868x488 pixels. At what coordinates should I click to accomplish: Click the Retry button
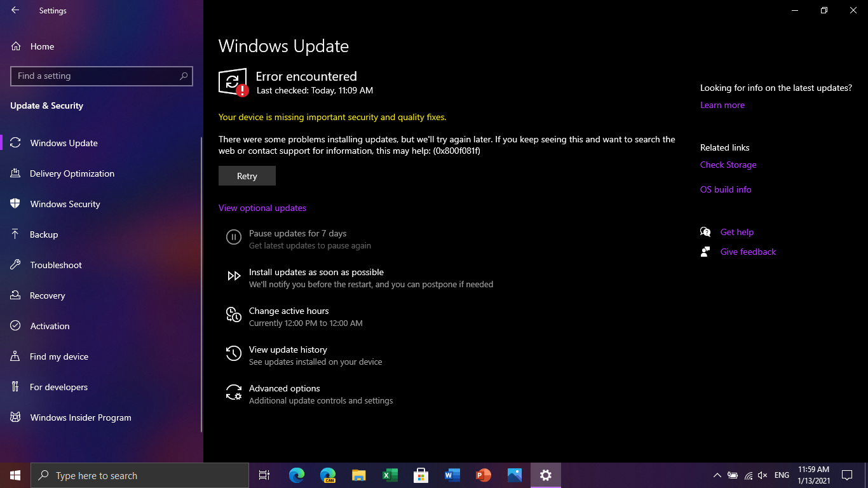(x=247, y=176)
